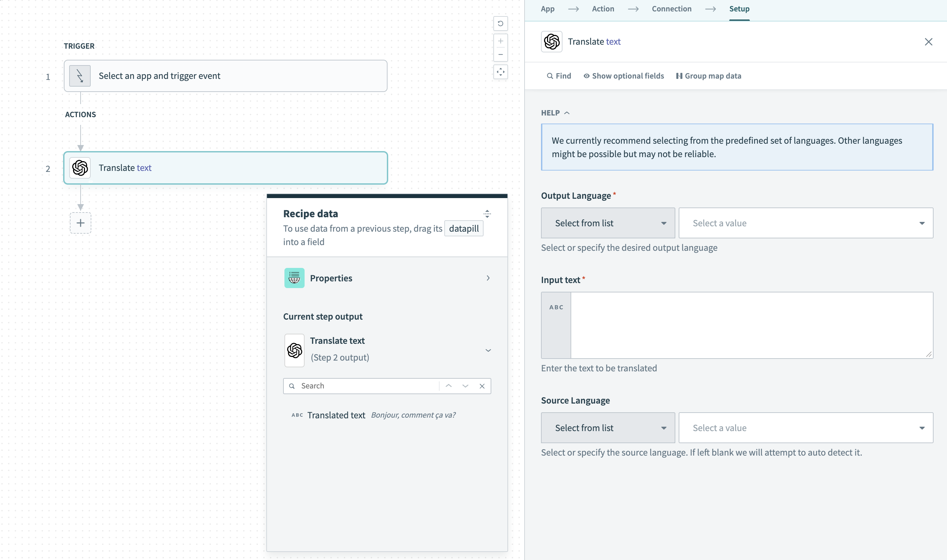The image size is (947, 560).
Task: Click the ChatGPT icon in Translate text output
Action: (294, 349)
